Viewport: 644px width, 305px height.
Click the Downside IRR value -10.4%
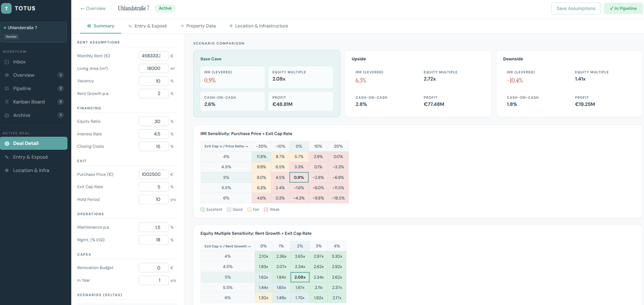pyautogui.click(x=515, y=80)
